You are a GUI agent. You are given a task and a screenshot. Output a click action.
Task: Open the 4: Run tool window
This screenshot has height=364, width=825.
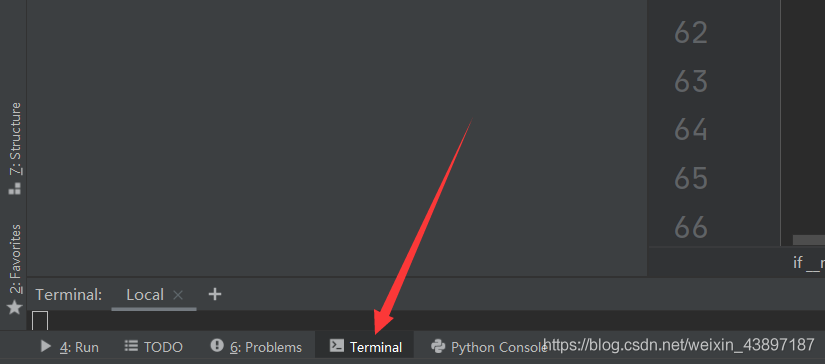point(69,347)
